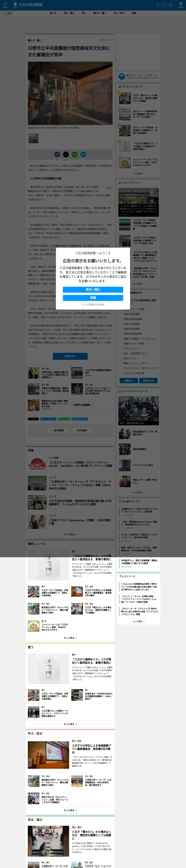Select the グルメリポート vote option
The width and height of the screenshot is (186, 868).
pos(131,348)
